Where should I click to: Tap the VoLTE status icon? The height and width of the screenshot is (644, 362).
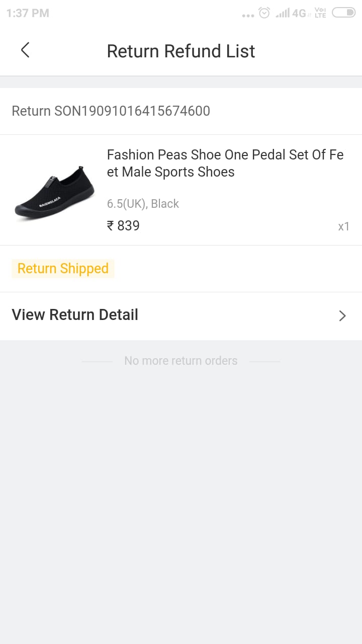(x=320, y=13)
